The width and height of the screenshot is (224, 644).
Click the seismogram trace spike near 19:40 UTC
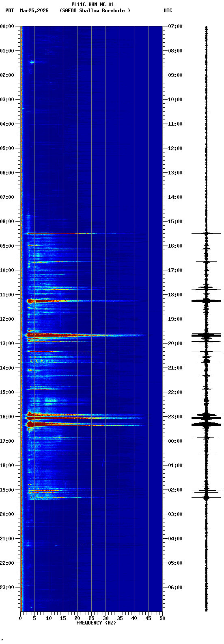point(206,335)
